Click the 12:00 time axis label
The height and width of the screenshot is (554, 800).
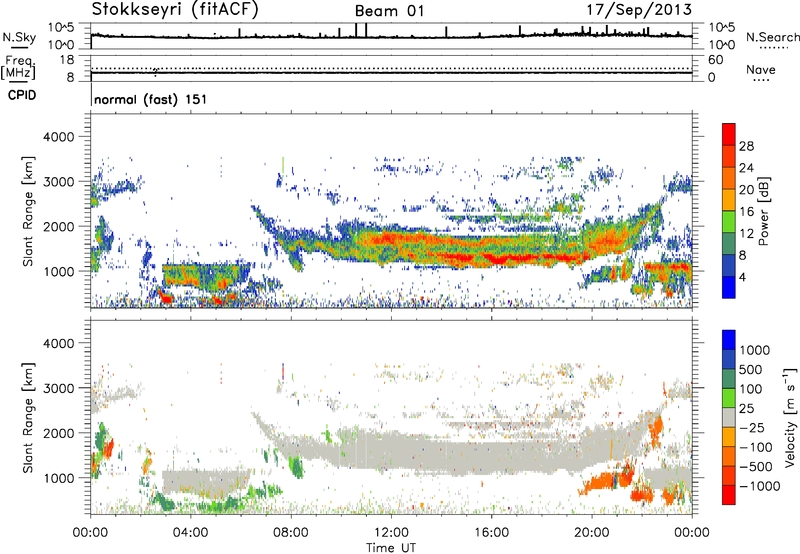click(391, 533)
